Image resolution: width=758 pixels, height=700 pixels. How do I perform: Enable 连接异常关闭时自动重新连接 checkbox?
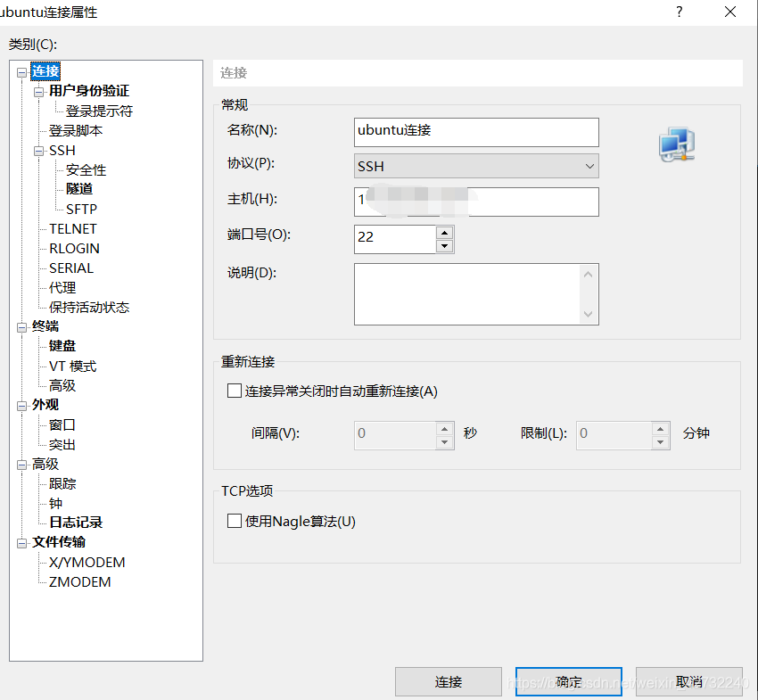(235, 391)
